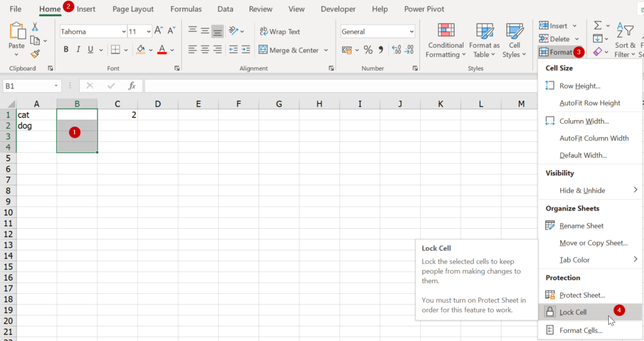Toggle Lock Cell in Format menu
This screenshot has width=644, height=341.
[590, 312]
